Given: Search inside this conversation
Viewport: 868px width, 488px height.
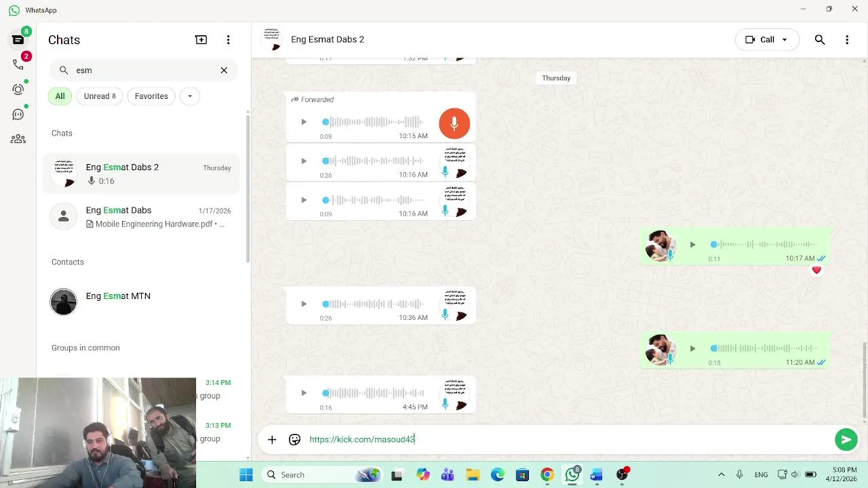Looking at the screenshot, I should point(820,40).
